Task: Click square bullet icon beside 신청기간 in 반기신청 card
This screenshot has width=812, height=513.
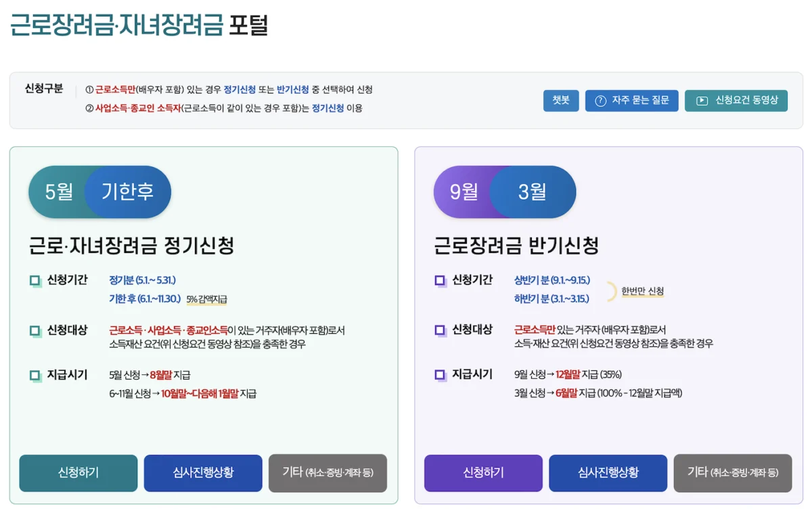Action: (x=440, y=280)
